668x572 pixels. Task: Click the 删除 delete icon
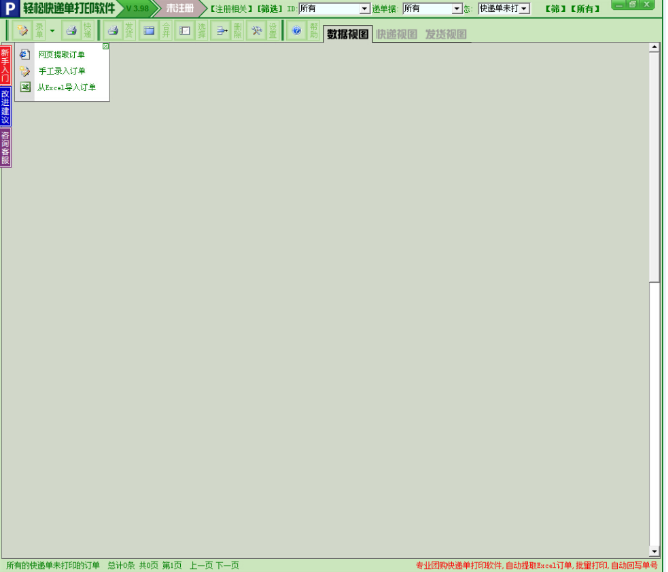pos(221,31)
